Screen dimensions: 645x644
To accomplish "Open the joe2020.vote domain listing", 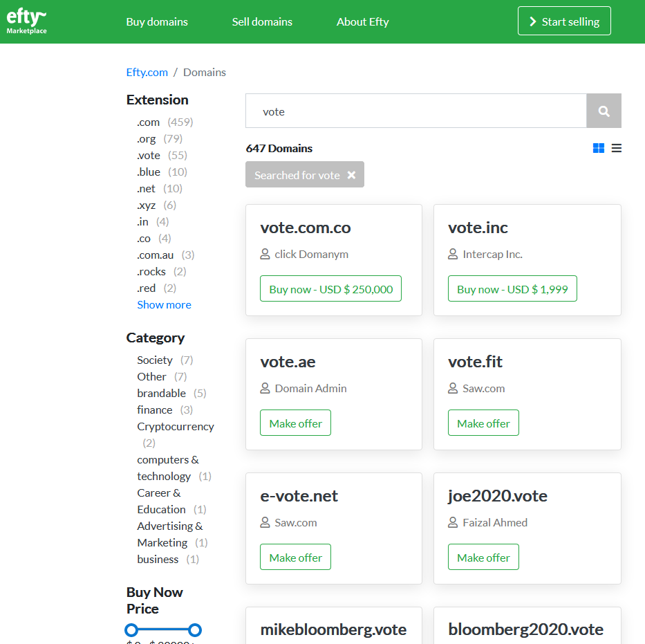I will [x=498, y=496].
